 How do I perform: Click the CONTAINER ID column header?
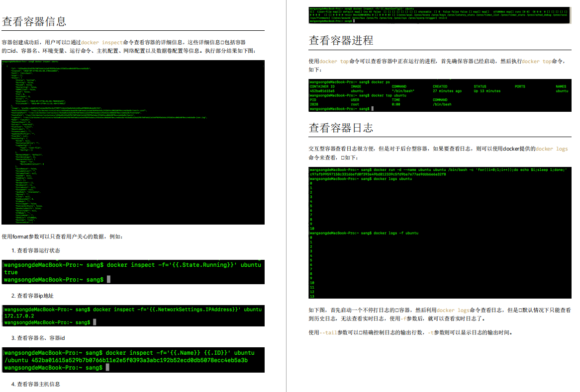tap(322, 86)
